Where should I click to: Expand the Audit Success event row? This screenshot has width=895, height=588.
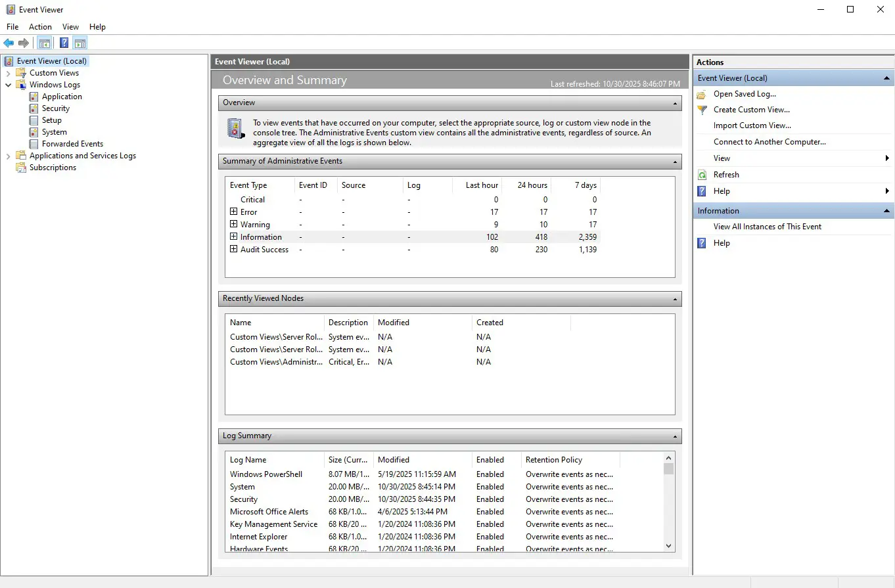233,249
